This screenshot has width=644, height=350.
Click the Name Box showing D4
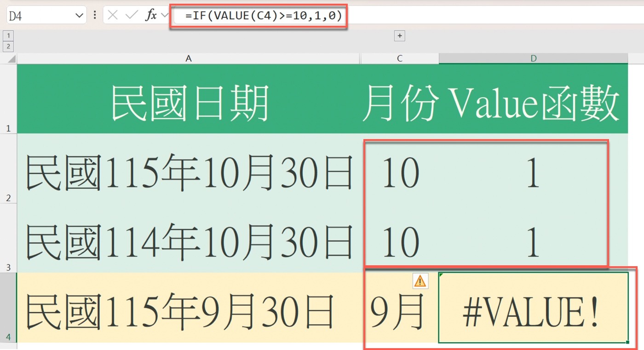[46, 16]
